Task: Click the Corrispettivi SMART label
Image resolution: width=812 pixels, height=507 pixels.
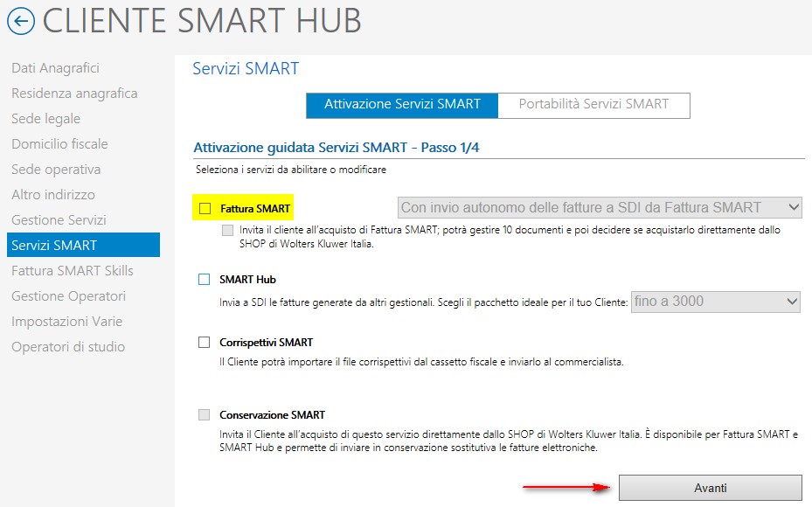Action: (267, 343)
